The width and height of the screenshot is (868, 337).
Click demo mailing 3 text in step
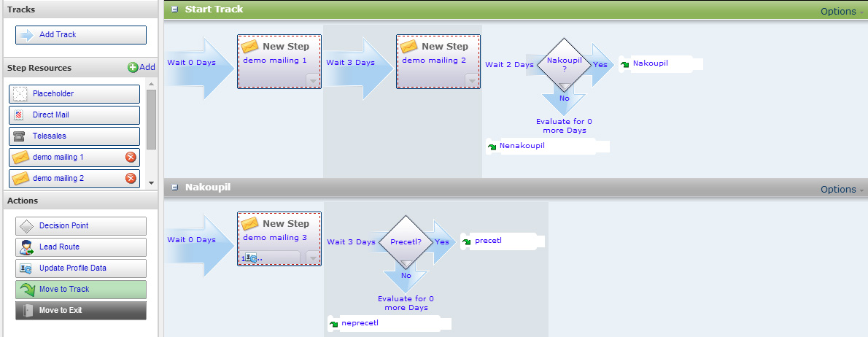275,237
